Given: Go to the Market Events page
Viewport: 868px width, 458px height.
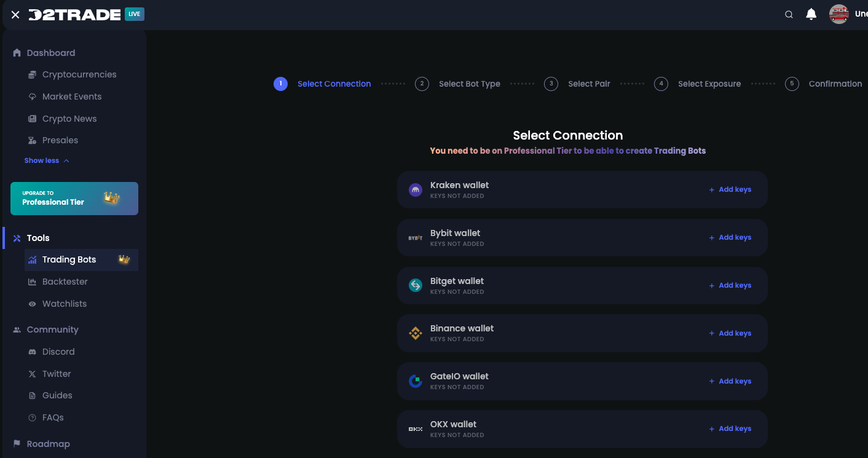Looking at the screenshot, I should tap(72, 97).
